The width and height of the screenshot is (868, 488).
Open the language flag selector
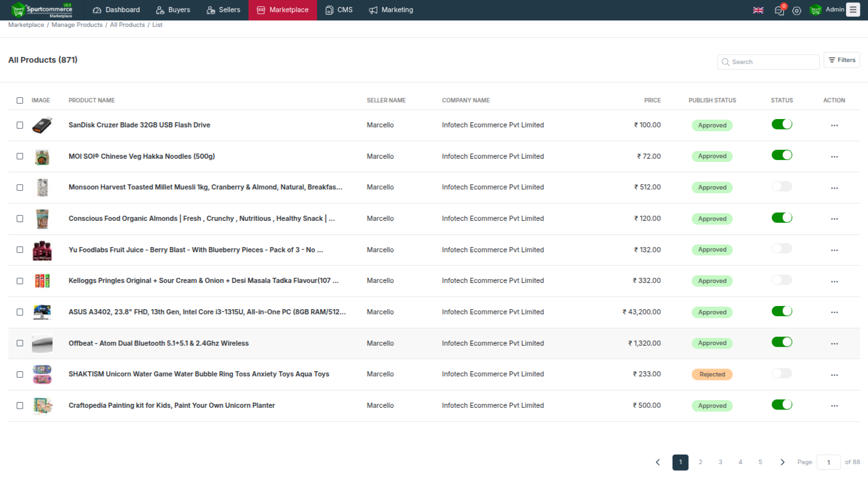pyautogui.click(x=758, y=10)
